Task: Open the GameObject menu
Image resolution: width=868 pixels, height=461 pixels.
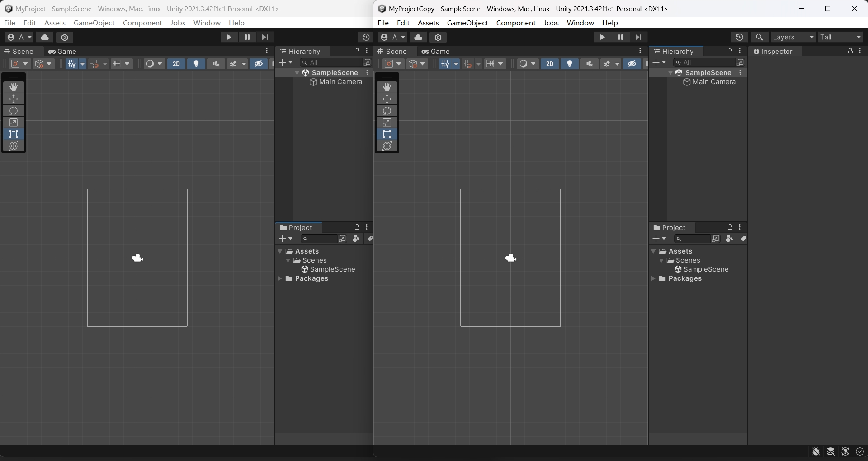Action: coord(94,23)
